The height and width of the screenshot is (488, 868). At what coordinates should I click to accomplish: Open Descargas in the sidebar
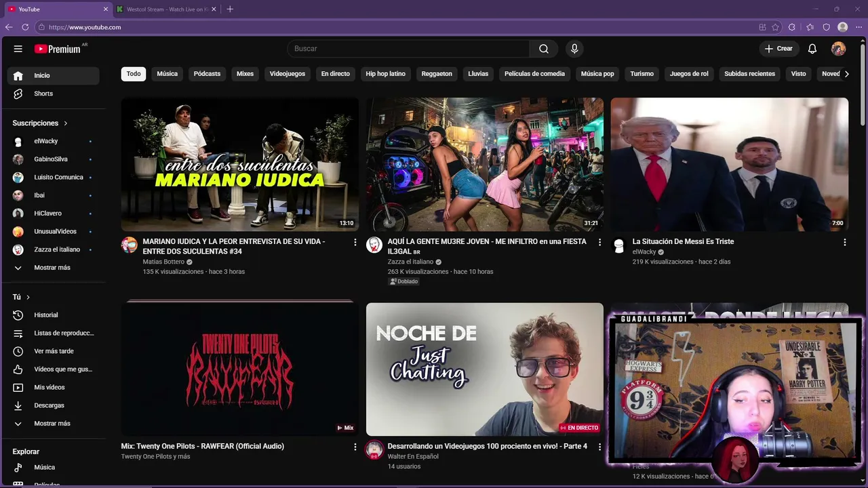pos(53,405)
